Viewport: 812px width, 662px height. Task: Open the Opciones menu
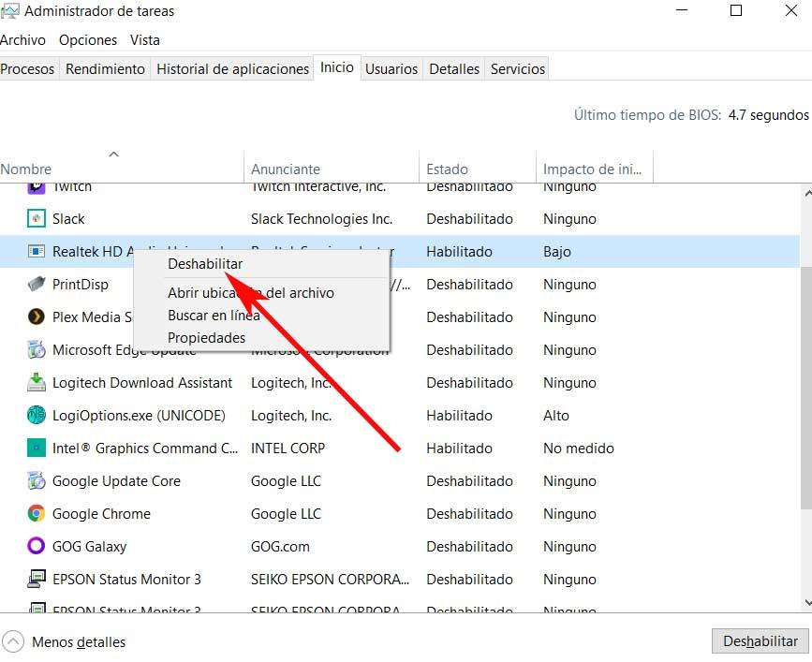(x=88, y=40)
